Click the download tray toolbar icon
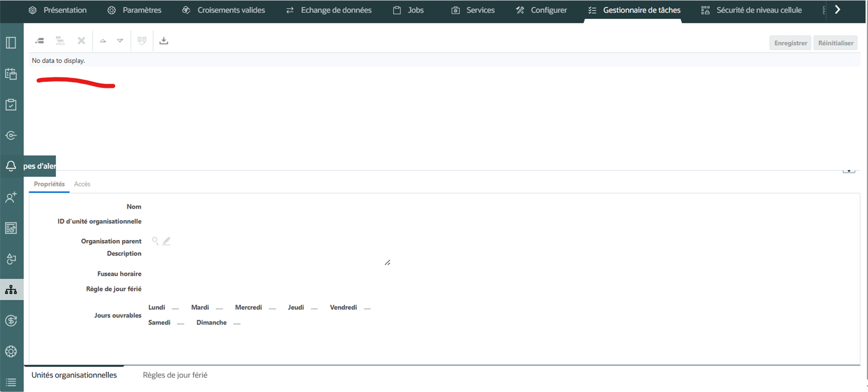Screen dimensions: 868x392 [x=164, y=41]
